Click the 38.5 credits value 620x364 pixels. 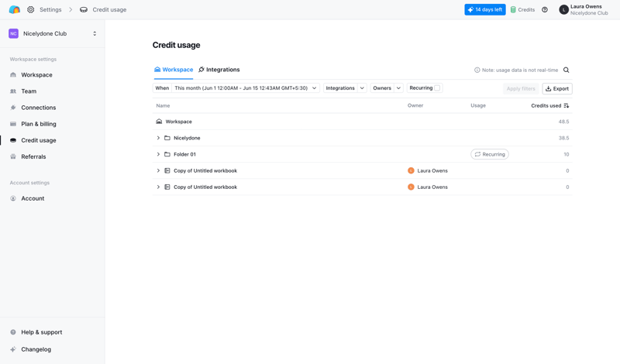563,138
